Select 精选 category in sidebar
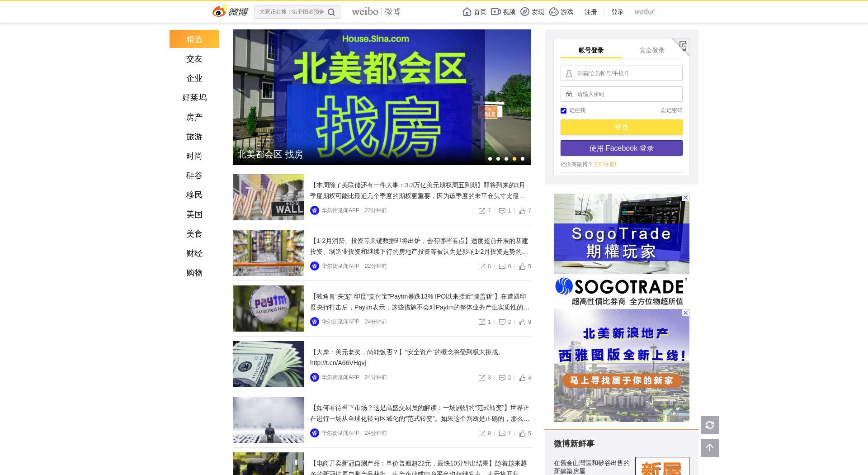The image size is (868, 475). point(194,39)
